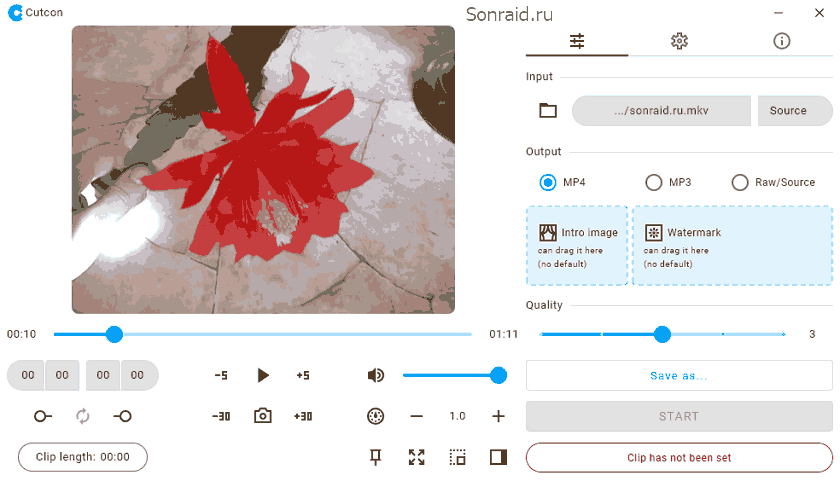This screenshot has height=481, width=840.
Task: Take a snapshot with the camera icon
Action: (x=262, y=416)
